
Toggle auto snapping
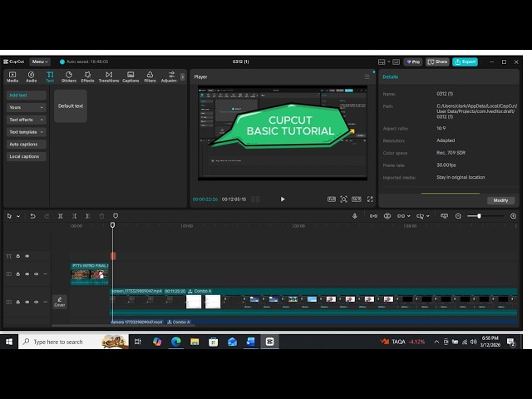point(387,216)
